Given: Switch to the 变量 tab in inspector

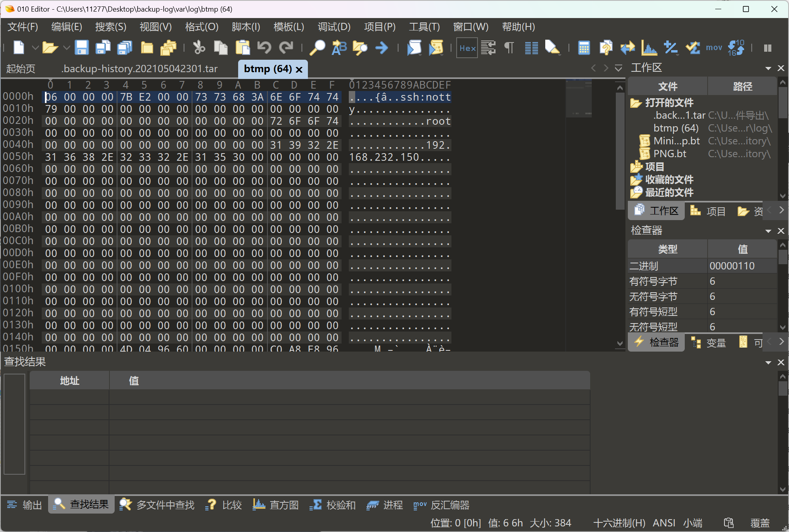Looking at the screenshot, I should (708, 343).
